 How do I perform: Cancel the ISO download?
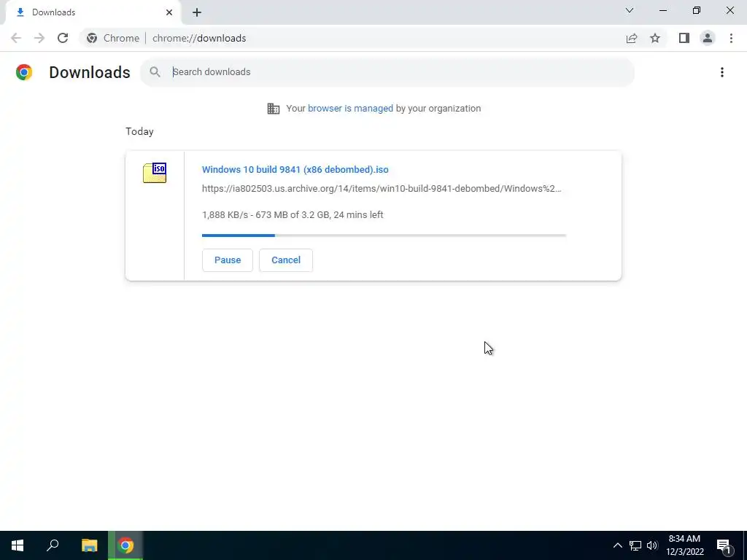tap(286, 260)
